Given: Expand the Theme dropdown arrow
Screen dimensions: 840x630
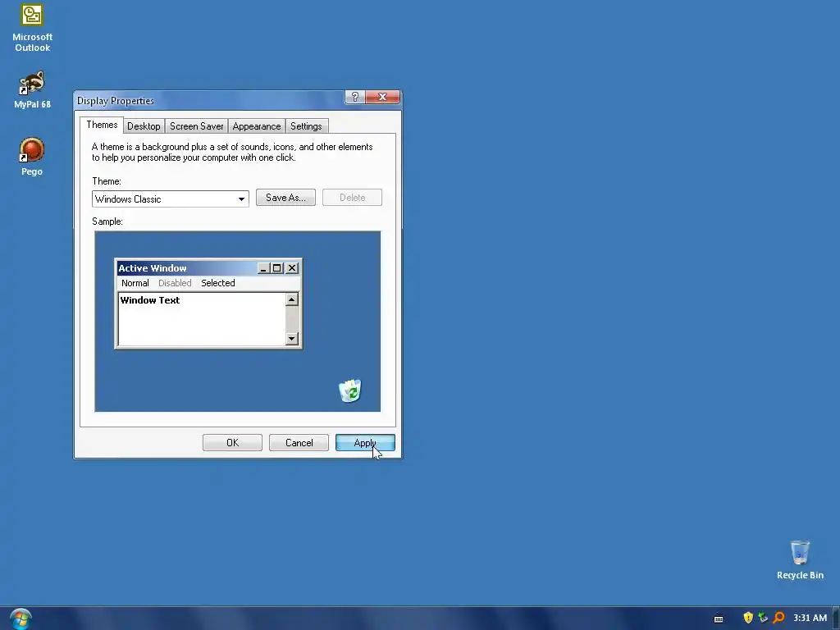Looking at the screenshot, I should pyautogui.click(x=242, y=199).
